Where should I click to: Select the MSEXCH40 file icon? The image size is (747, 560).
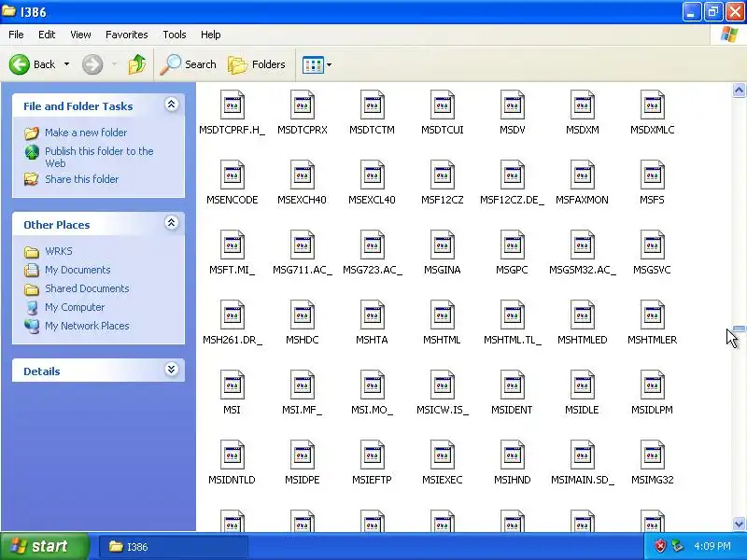(302, 175)
